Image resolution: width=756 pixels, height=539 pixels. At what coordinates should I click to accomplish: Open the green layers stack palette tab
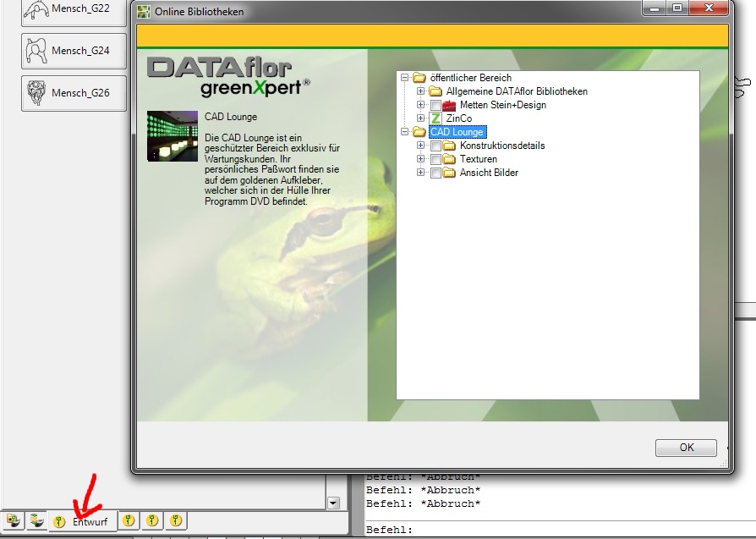pos(36,521)
